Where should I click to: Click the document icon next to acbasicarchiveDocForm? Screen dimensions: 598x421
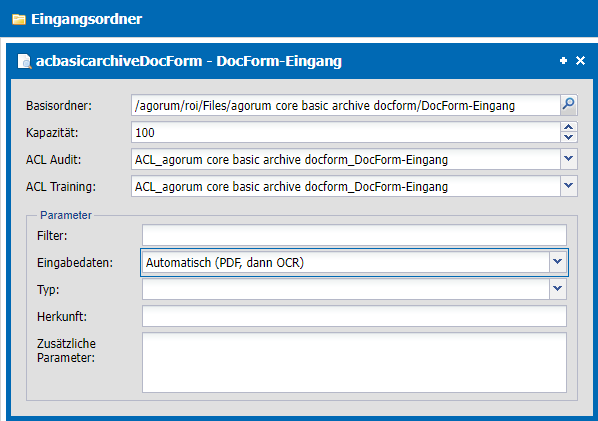25,61
